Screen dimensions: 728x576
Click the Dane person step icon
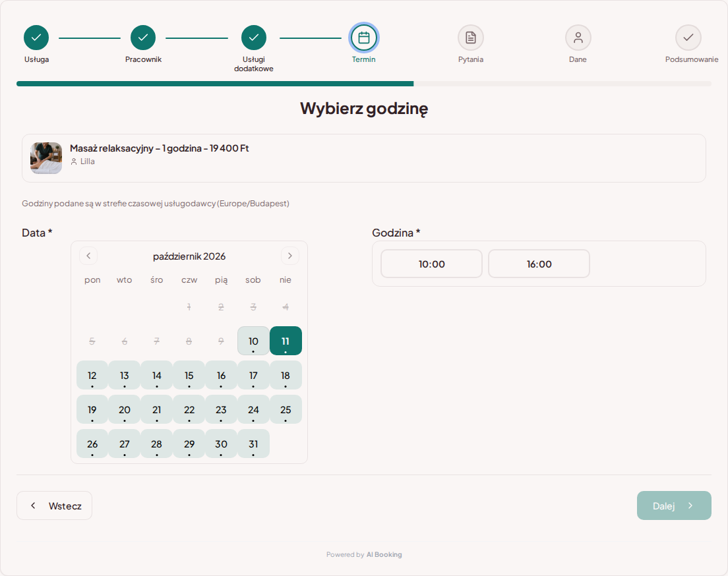tap(578, 38)
